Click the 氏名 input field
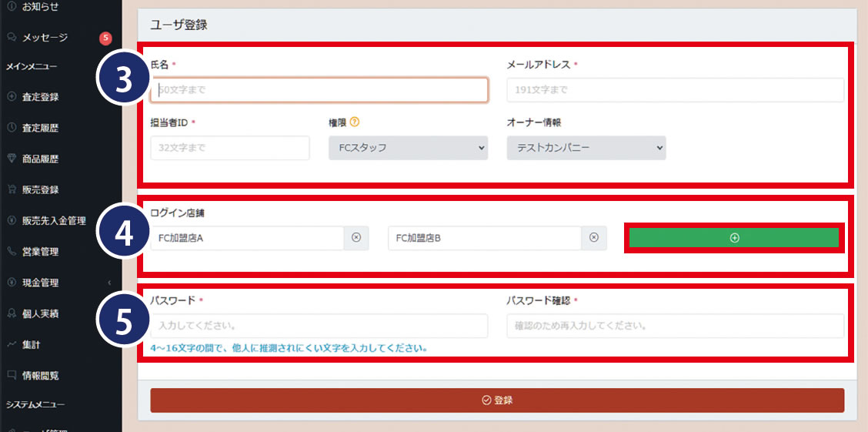The height and width of the screenshot is (432, 868). pos(319,90)
